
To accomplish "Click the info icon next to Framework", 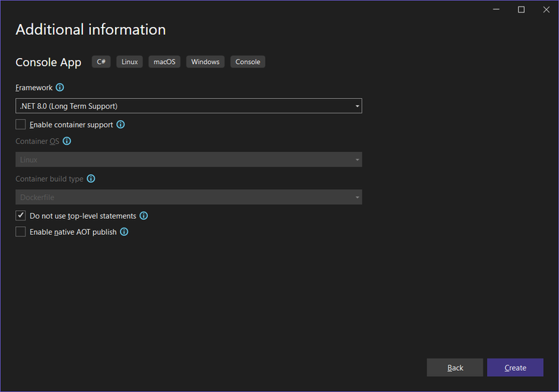I will [60, 87].
